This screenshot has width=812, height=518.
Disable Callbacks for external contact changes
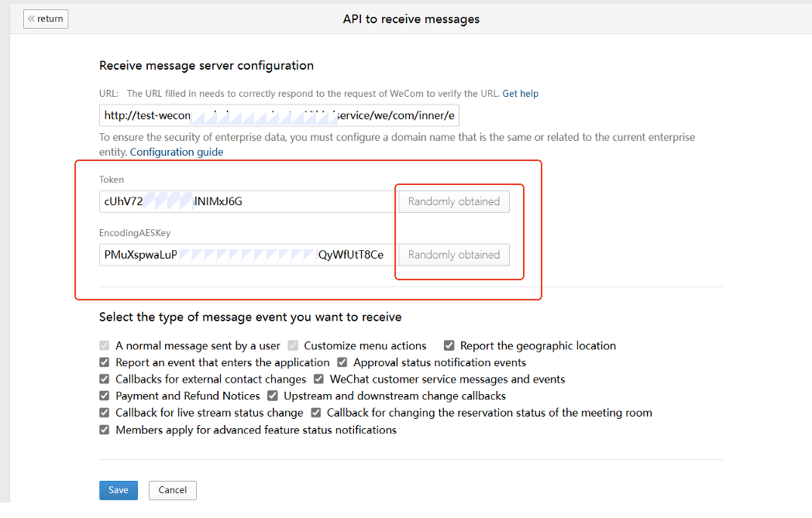(105, 379)
